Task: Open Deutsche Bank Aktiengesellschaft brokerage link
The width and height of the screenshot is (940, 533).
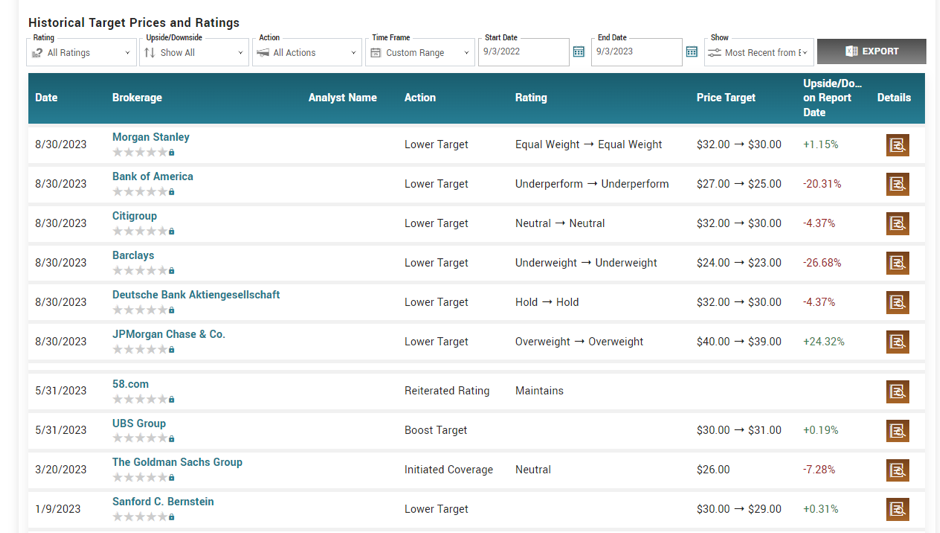Action: pos(196,294)
